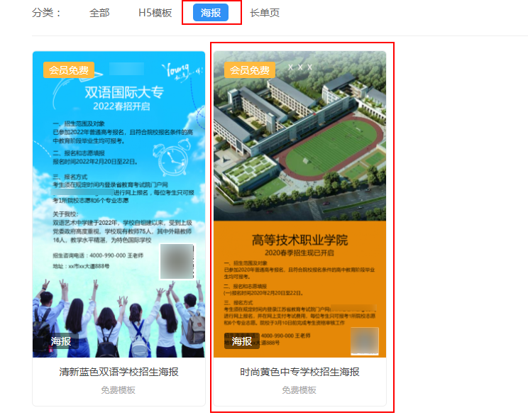Open 时尚黄色中专学校招生海报 title link
This screenshot has width=528, height=420.
tap(299, 372)
